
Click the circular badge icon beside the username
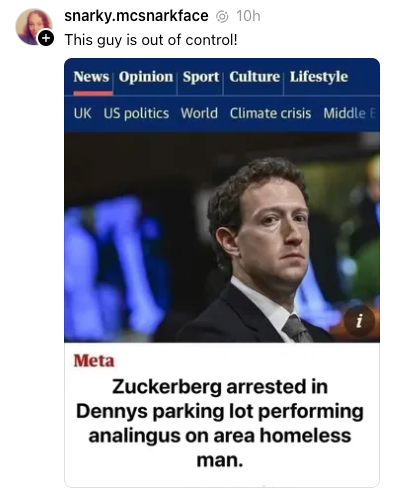pyautogui.click(x=222, y=16)
